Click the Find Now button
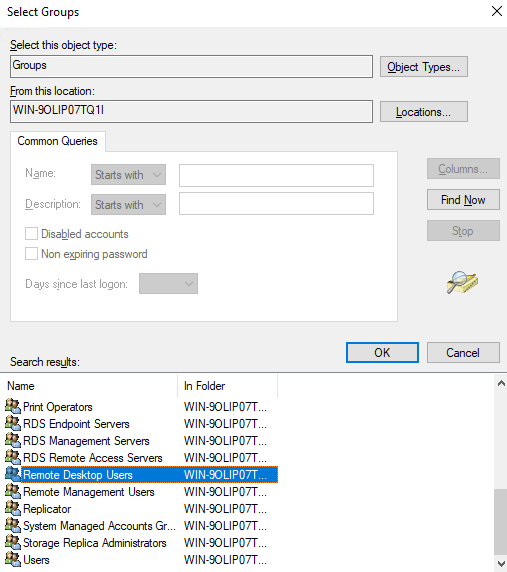Viewport: 507px width, 572px height. (463, 200)
